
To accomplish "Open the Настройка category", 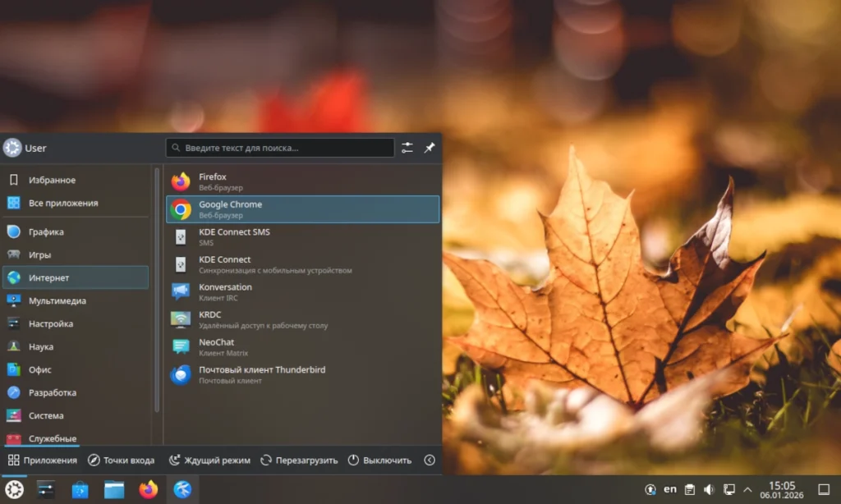I will (76, 324).
